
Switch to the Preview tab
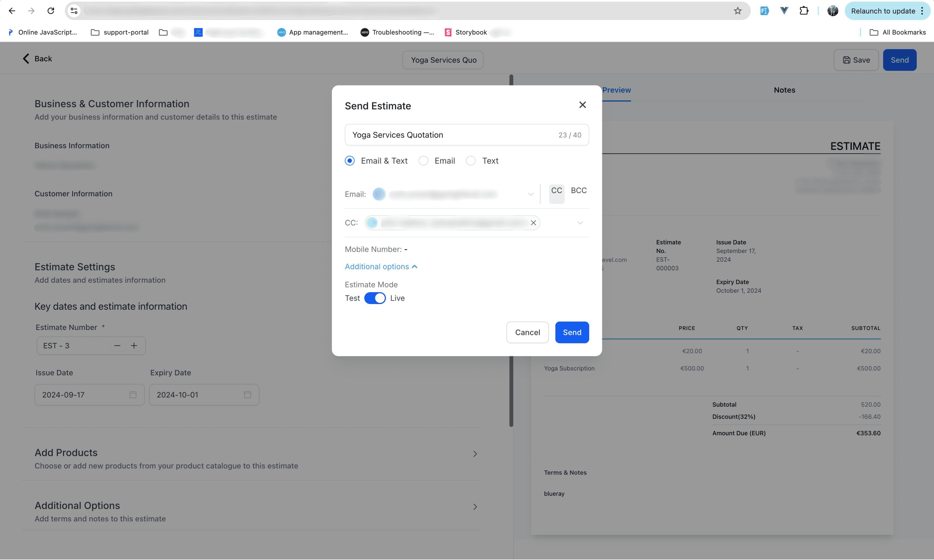click(616, 90)
